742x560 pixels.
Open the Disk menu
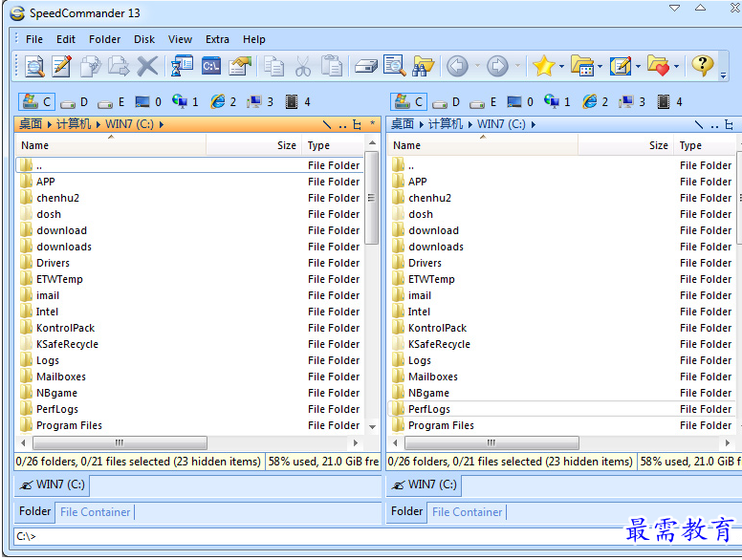click(144, 39)
